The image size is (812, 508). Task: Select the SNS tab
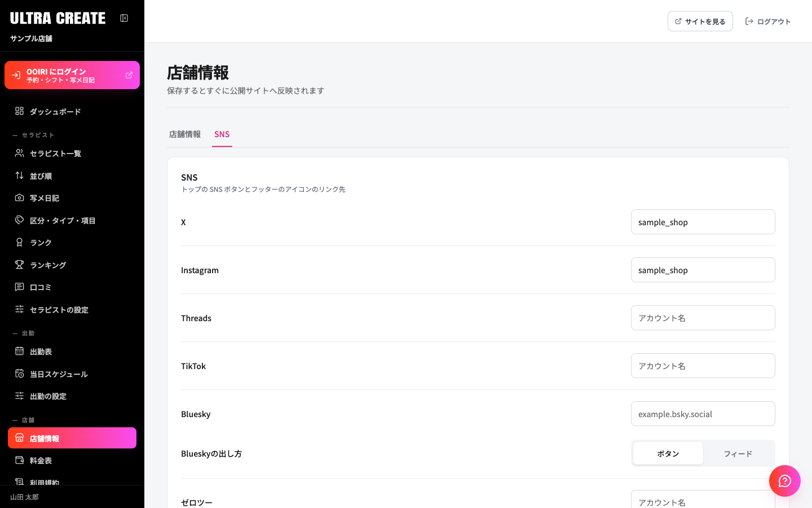point(222,134)
